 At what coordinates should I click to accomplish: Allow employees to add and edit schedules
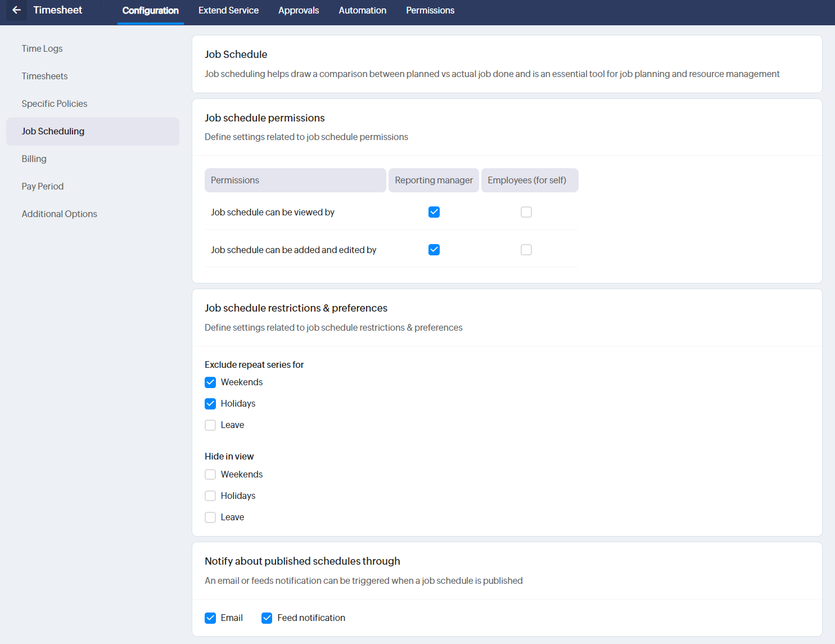point(526,250)
